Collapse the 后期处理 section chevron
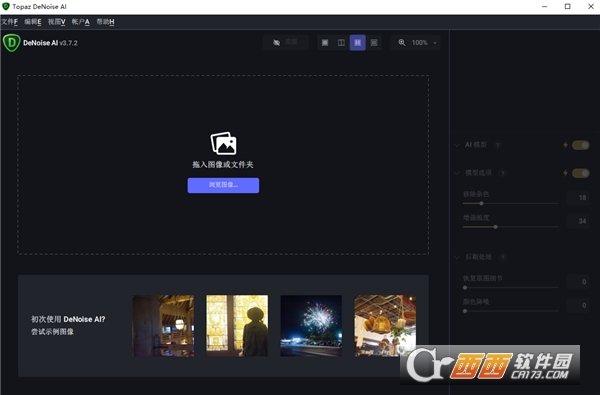Viewport: 600px width, 395px height. pyautogui.click(x=457, y=257)
